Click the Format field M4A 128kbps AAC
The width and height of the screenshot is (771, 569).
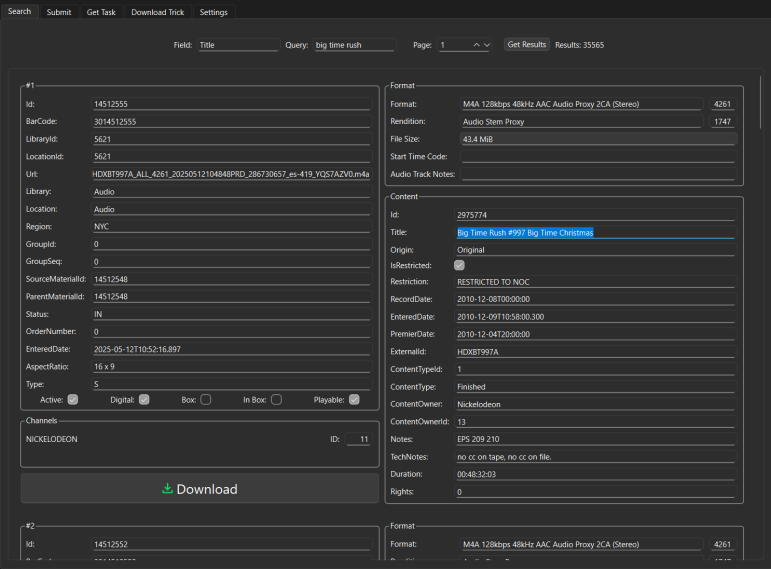(581, 104)
